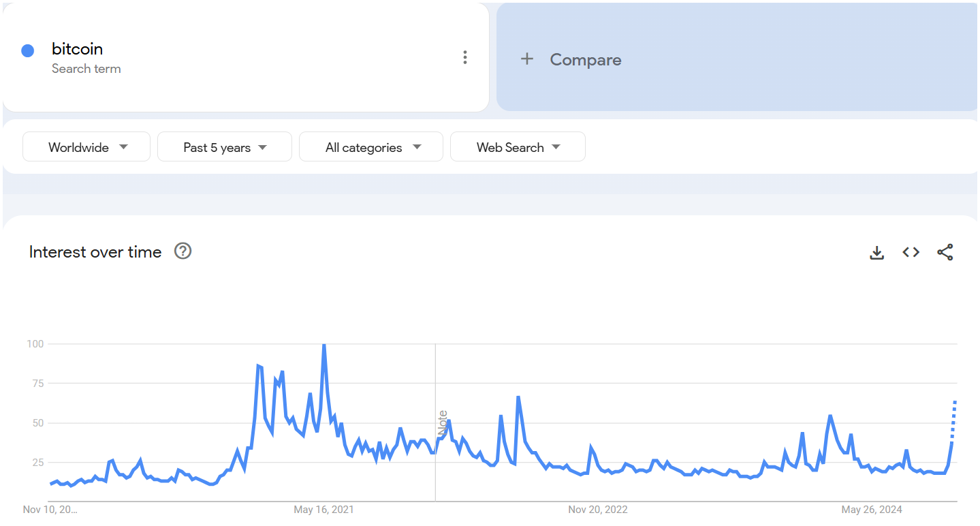The height and width of the screenshot is (526, 980).
Task: Click the dotted forecast line at chart end
Action: [x=953, y=421]
